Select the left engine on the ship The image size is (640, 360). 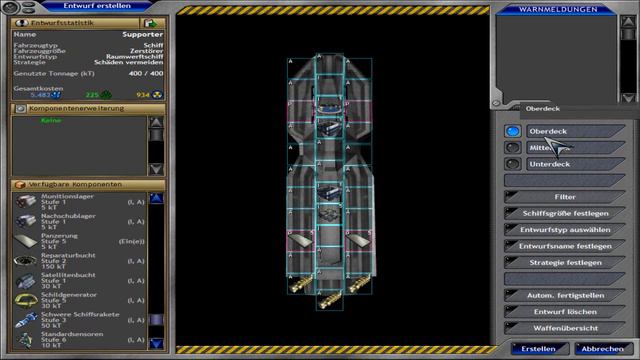[x=301, y=284]
